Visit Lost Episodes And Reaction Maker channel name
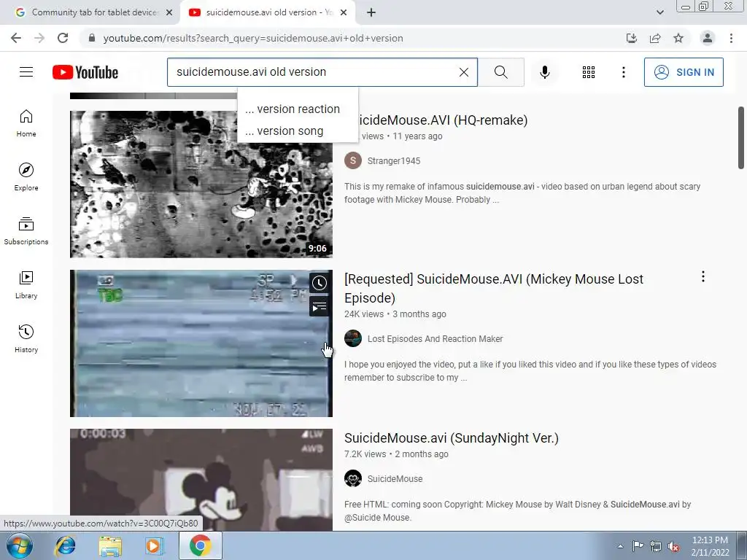The image size is (747, 560). (435, 338)
